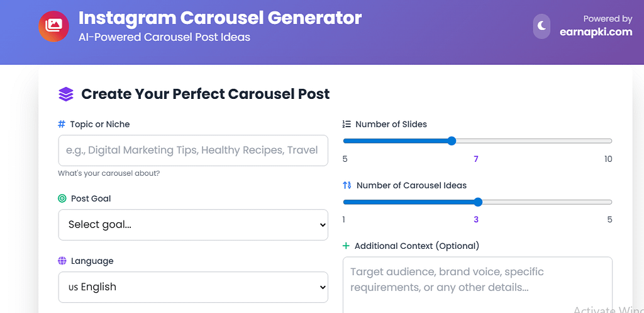Viewport: 644px width, 313px height.
Task: Click the Instagram Carousel Generator title
Action: [220, 18]
